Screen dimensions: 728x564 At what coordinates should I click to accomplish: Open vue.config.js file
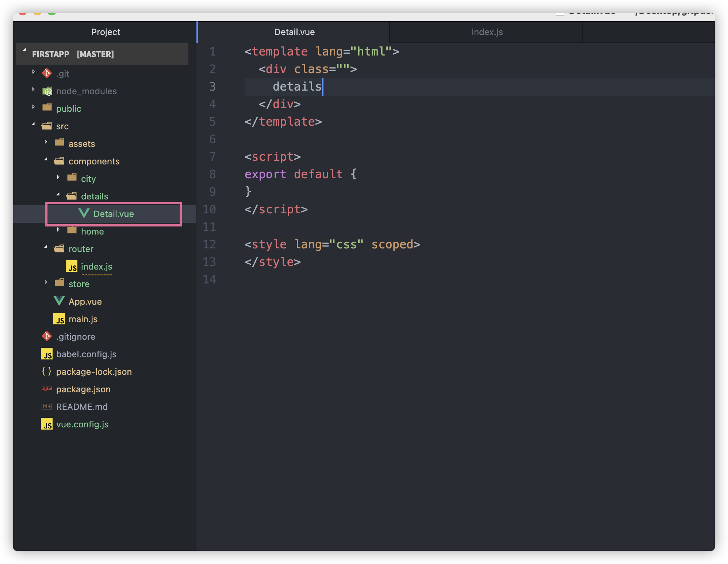click(82, 424)
